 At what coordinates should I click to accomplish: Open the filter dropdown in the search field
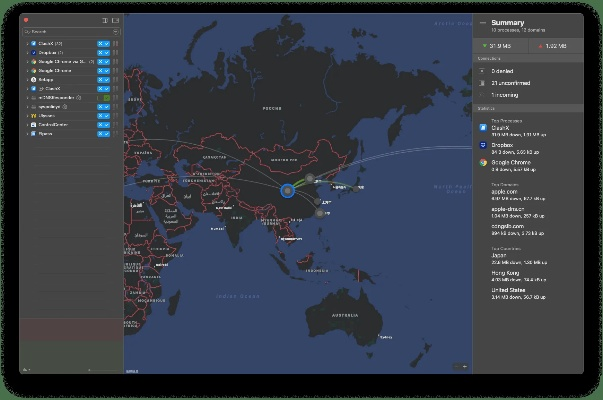115,32
